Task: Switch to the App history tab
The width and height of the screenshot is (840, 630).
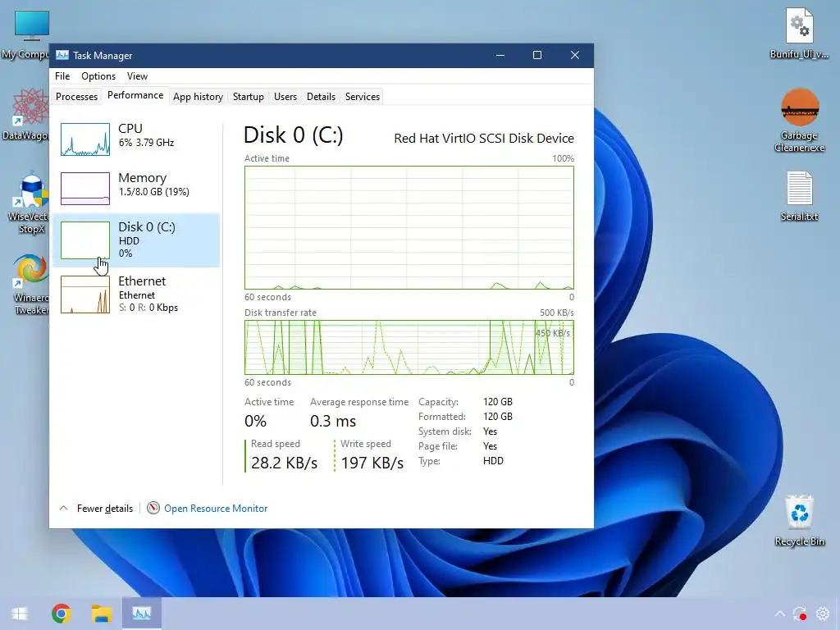Action: 198,97
